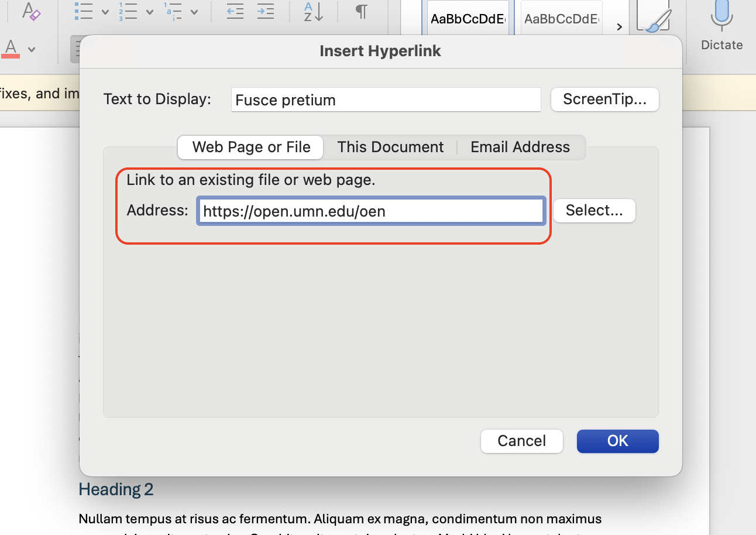Click inside the Address field
Screen dimensions: 756x535
(x=370, y=210)
